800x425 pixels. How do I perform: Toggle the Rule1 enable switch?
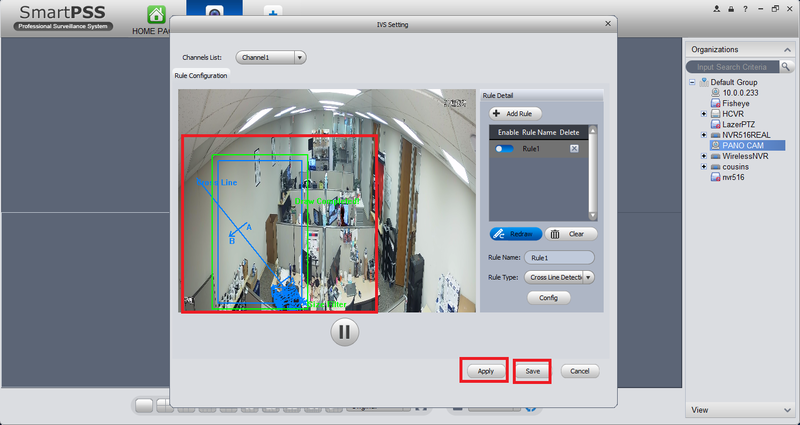click(x=505, y=148)
